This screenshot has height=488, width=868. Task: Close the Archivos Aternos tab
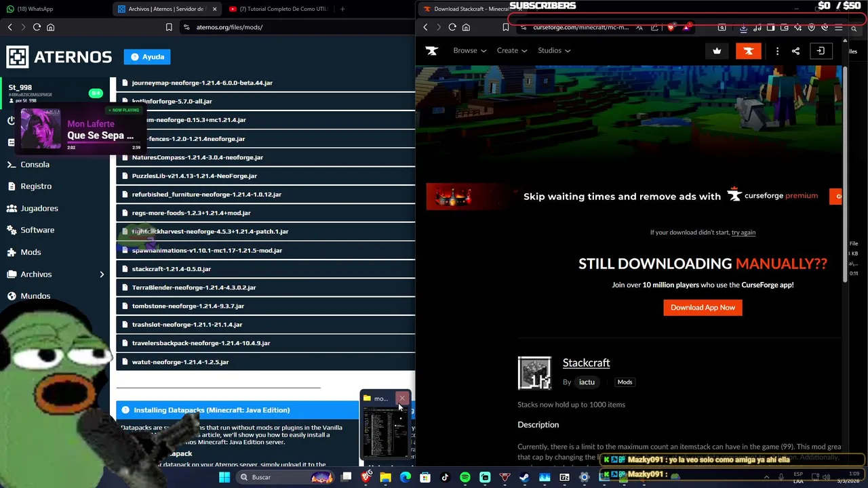[214, 9]
